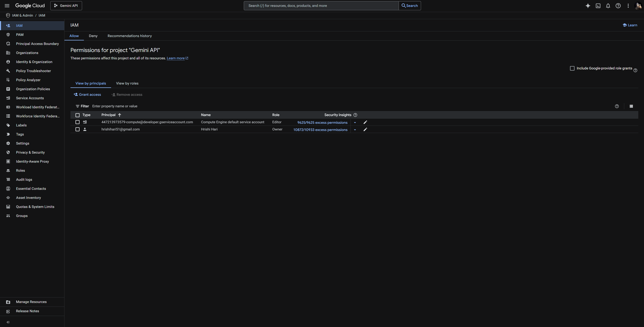Select View by principals tab
This screenshot has width=644, height=327.
90,84
